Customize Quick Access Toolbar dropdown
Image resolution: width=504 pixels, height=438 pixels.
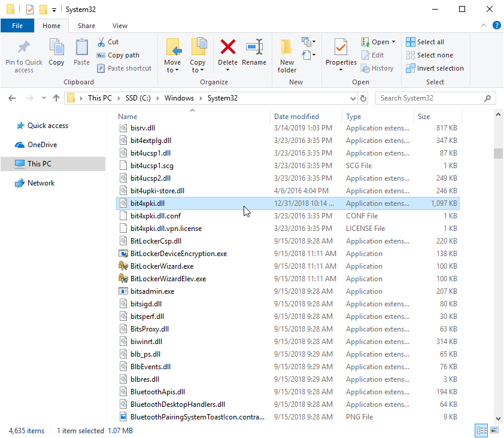[54, 10]
